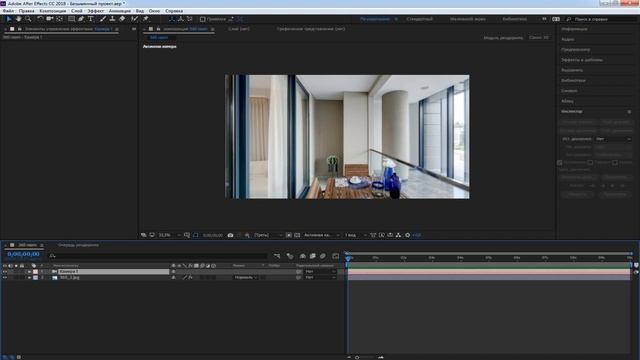This screenshot has width=640, height=360.
Task: Select the Puppet Pin tool
Action: tap(146, 19)
